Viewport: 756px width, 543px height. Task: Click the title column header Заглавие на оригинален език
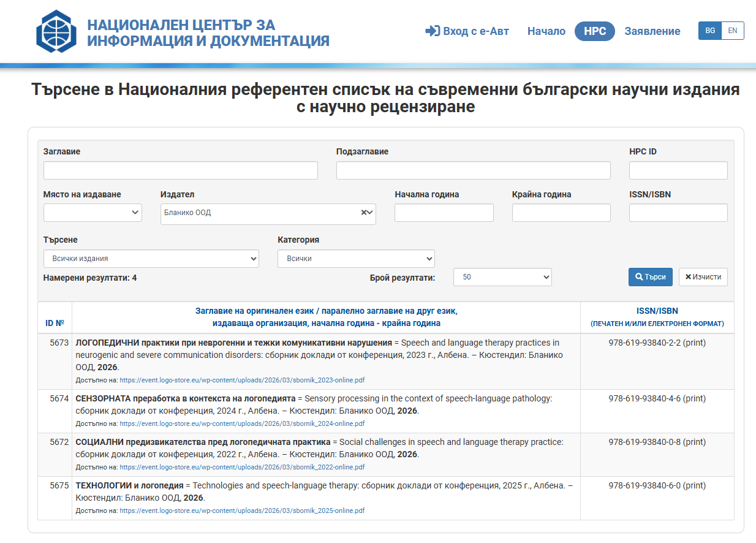pyautogui.click(x=327, y=317)
